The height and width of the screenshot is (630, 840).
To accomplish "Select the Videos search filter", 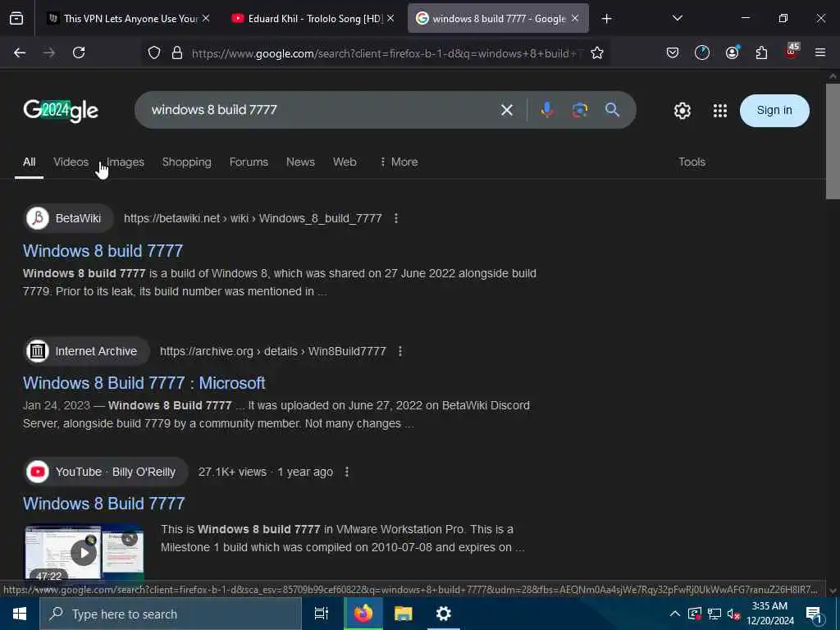I will pyautogui.click(x=71, y=162).
